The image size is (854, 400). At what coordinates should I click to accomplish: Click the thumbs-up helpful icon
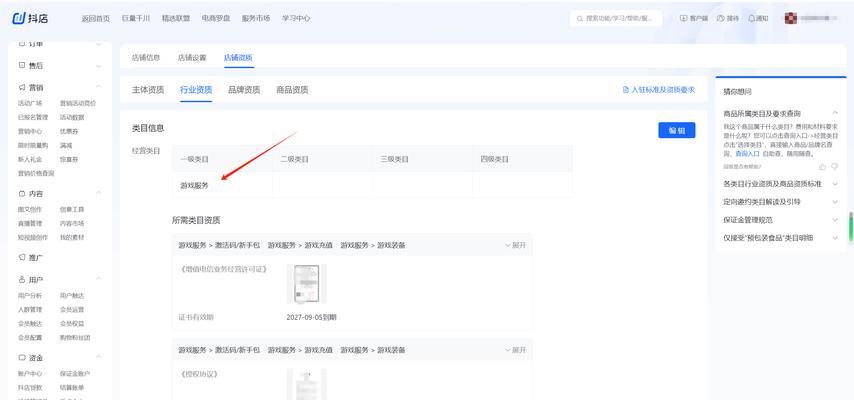(x=822, y=167)
